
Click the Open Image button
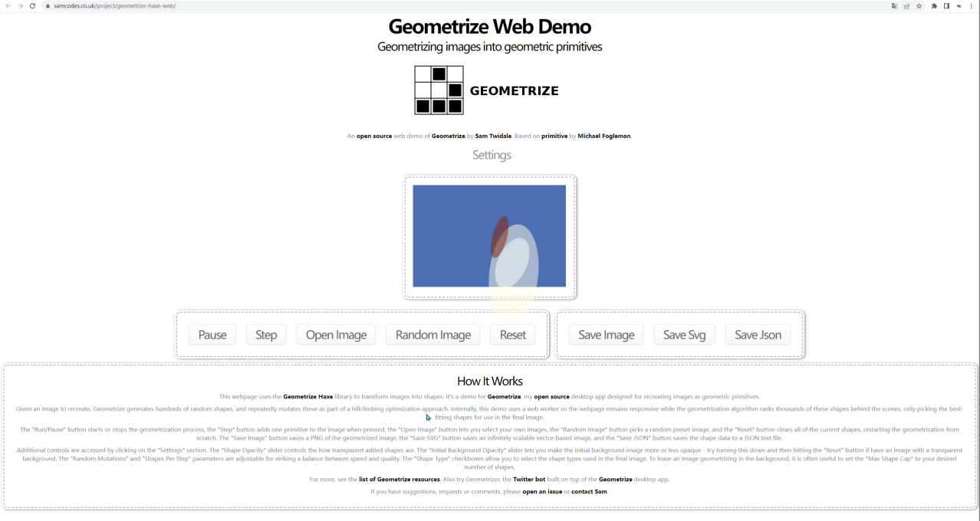[336, 335]
